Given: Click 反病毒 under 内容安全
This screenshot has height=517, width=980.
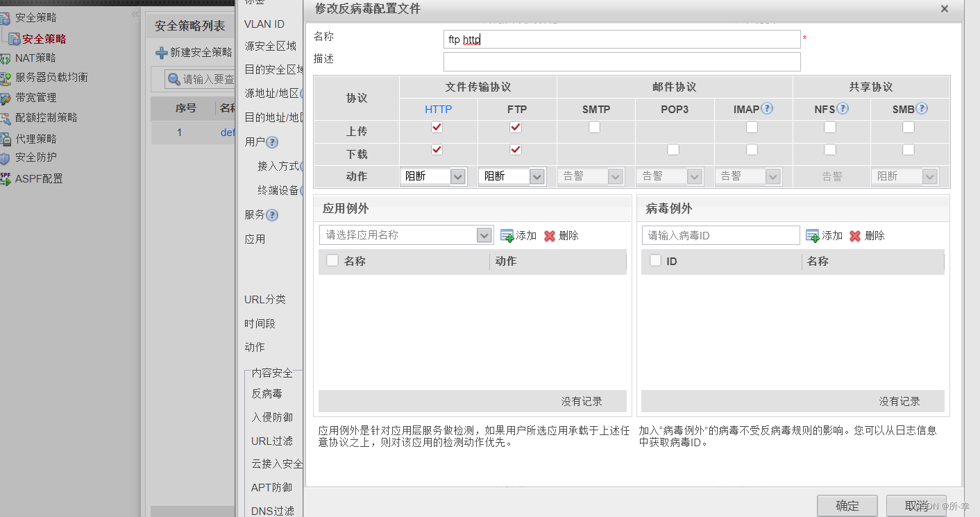Looking at the screenshot, I should click(x=267, y=393).
